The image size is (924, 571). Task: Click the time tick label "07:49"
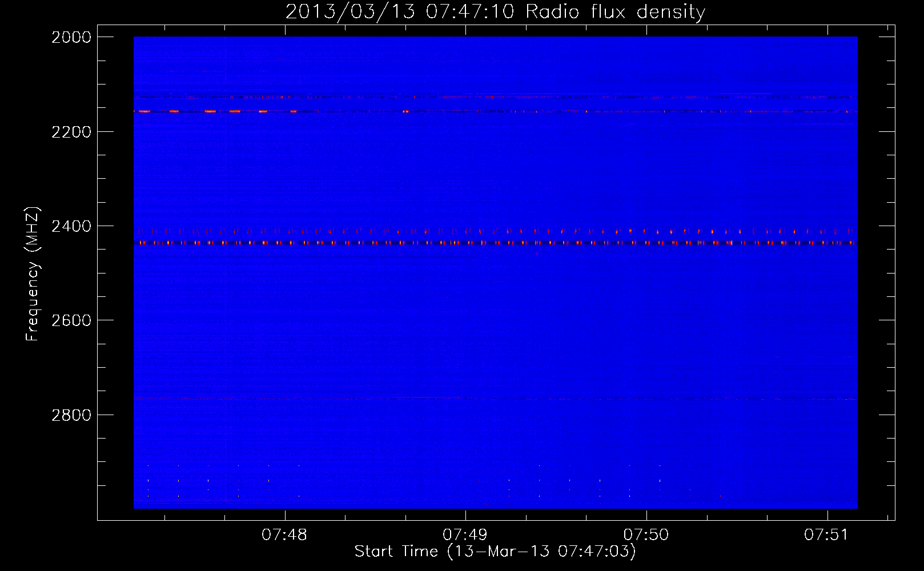pyautogui.click(x=465, y=535)
